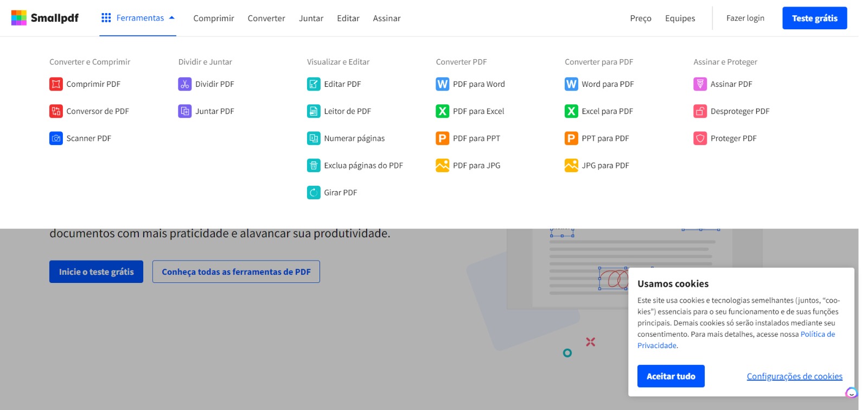This screenshot has width=868, height=410.
Task: Select the Proteger PDF text
Action: [x=733, y=138]
